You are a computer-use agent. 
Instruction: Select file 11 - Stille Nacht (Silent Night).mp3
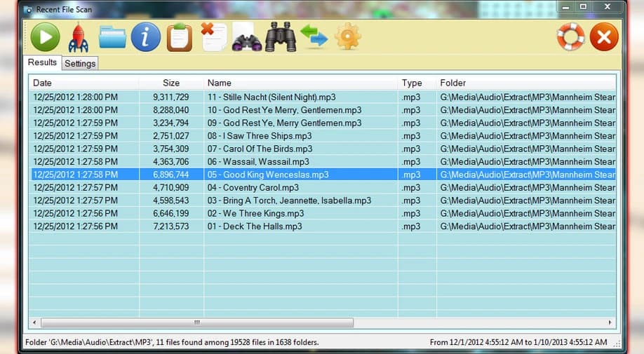pos(271,97)
